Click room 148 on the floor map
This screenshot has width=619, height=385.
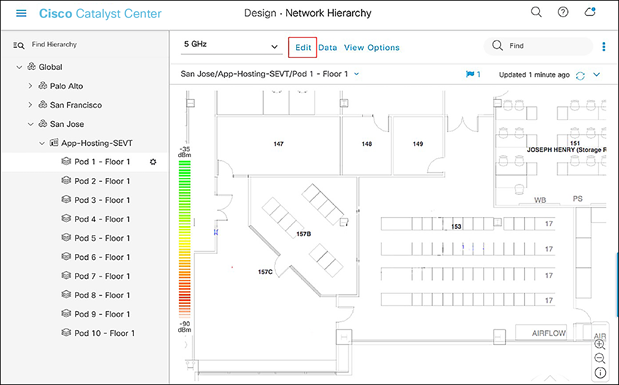[x=367, y=144]
